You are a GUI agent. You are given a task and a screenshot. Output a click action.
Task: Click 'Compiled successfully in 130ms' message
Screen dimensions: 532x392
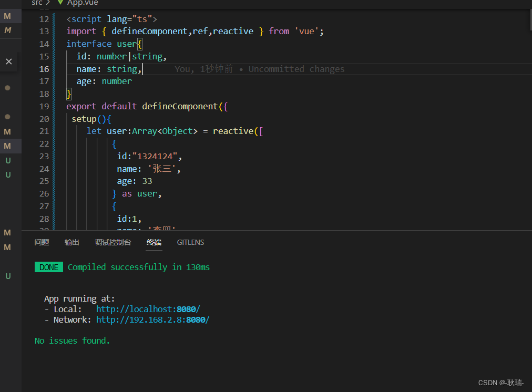coord(138,267)
